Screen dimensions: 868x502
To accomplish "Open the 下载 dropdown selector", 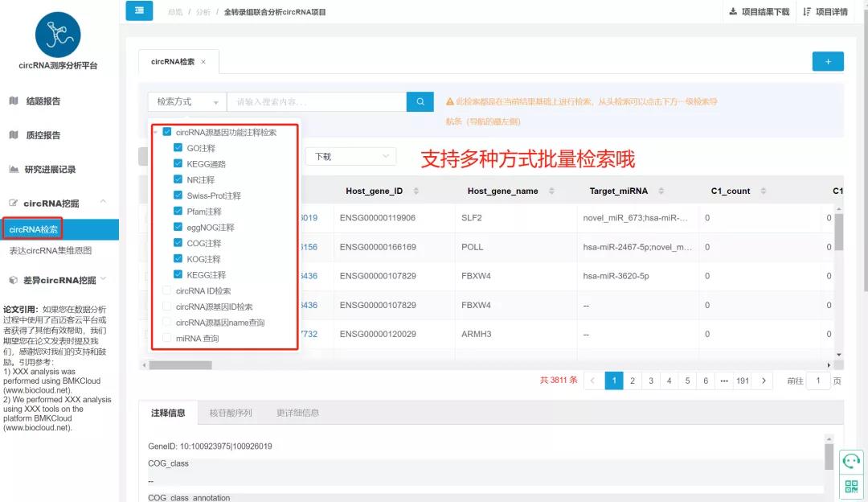I will [x=350, y=156].
